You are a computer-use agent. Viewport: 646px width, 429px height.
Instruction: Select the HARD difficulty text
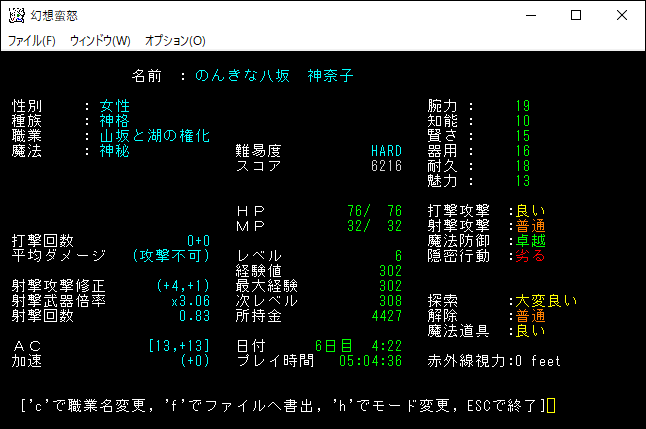pyautogui.click(x=386, y=151)
